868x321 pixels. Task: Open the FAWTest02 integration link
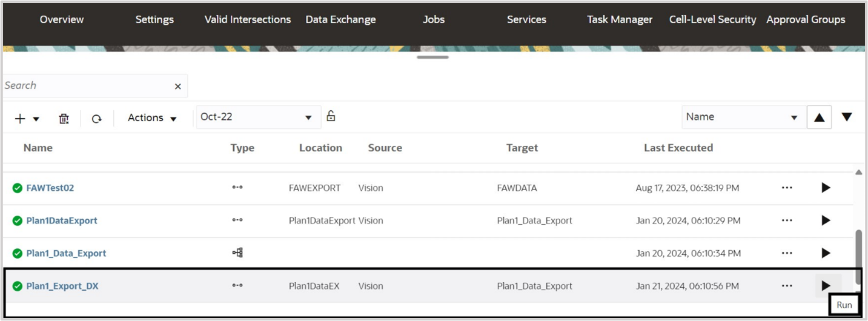tap(50, 188)
